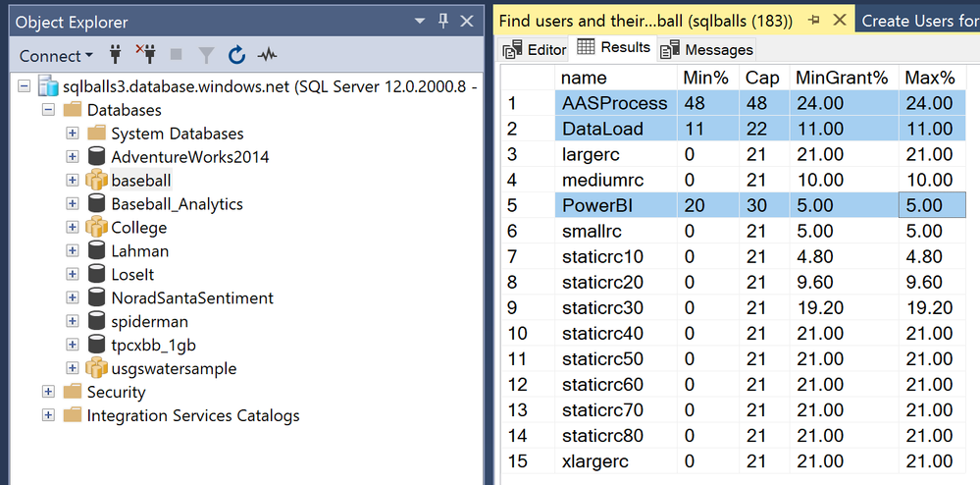Select the spiderman tree item

click(x=149, y=322)
